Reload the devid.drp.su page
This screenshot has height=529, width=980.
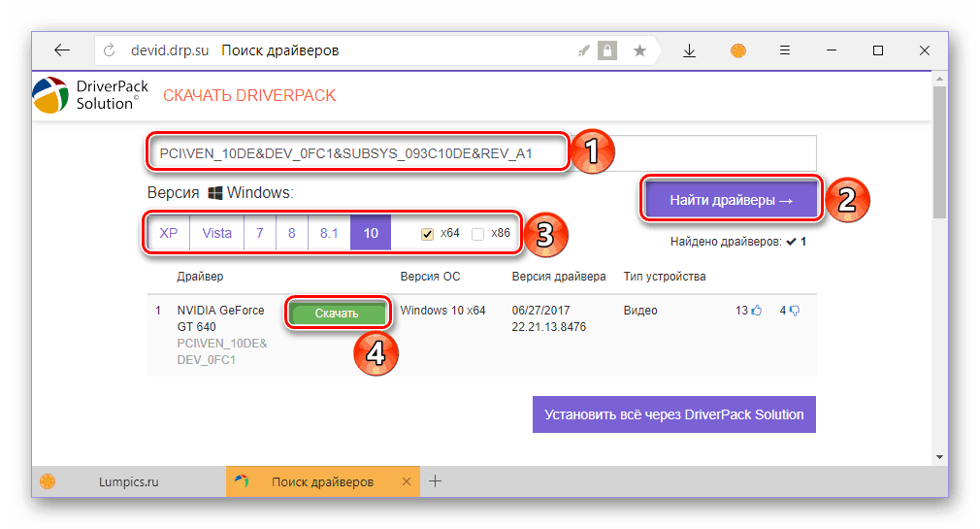[x=110, y=50]
